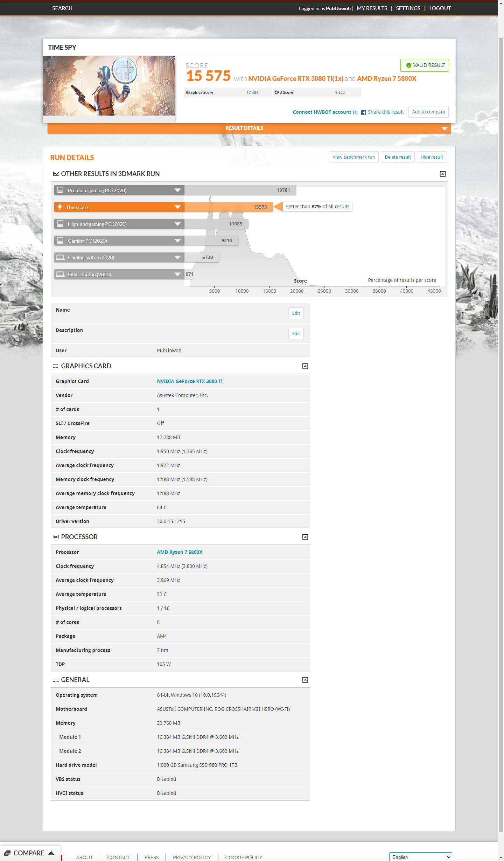Image resolution: width=504 pixels, height=861 pixels.
Task: Click the Processor chip section icon
Action: point(56,537)
